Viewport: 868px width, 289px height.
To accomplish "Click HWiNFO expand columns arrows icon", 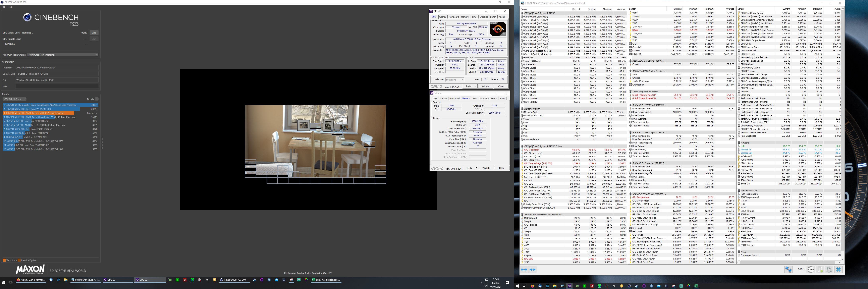I will (x=524, y=270).
